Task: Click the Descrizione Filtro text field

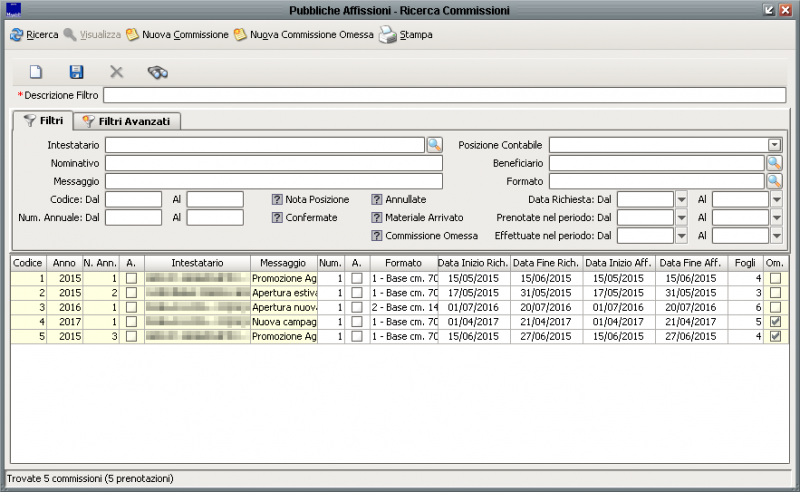Action: pos(444,95)
